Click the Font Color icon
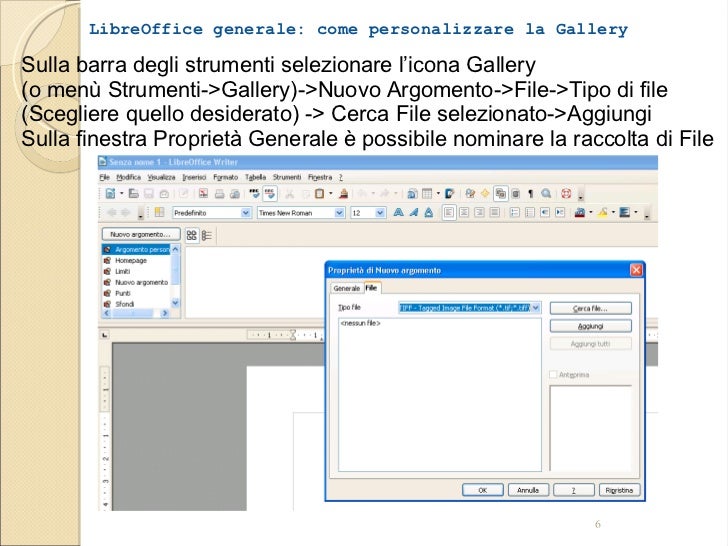 [x=579, y=212]
